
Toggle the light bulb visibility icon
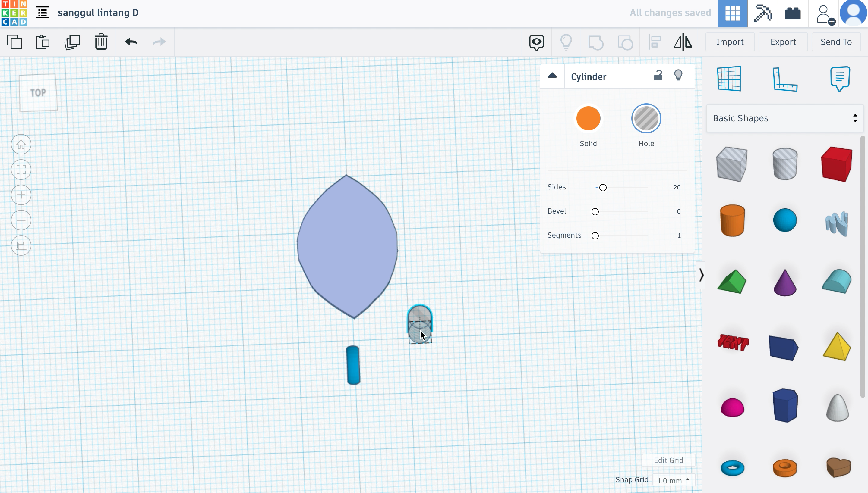tap(678, 75)
